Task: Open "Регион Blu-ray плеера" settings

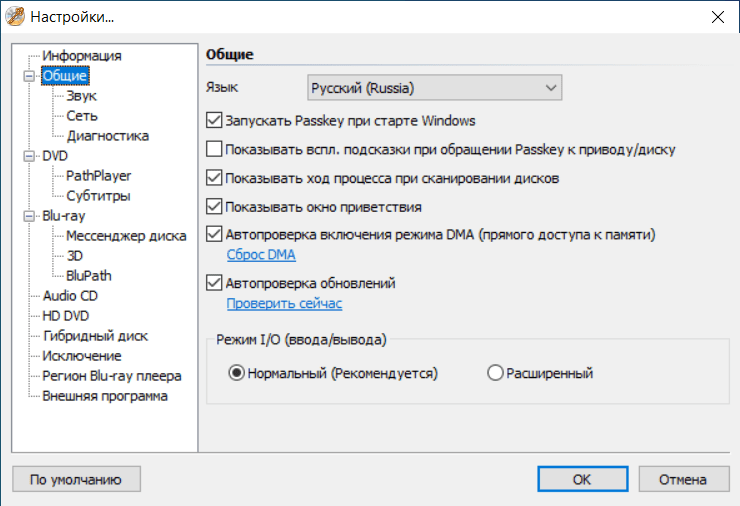Action: (111, 376)
